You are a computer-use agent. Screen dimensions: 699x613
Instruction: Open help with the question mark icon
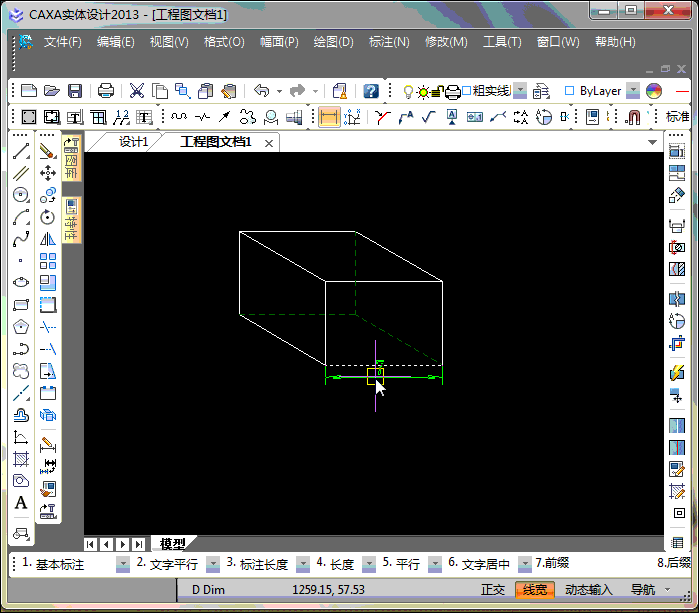pyautogui.click(x=371, y=91)
